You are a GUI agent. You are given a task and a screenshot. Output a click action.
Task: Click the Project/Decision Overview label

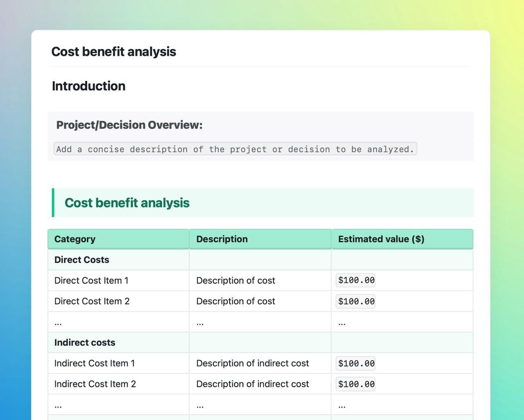click(129, 125)
